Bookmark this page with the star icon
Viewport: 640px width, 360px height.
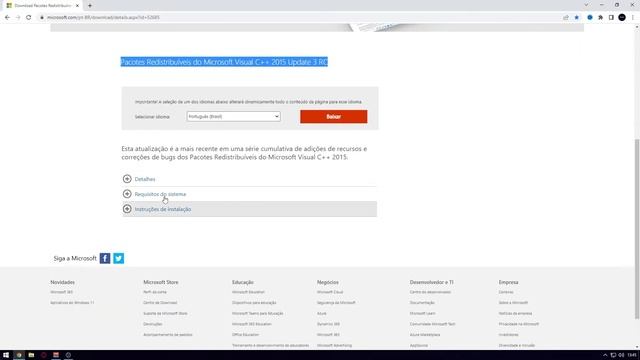click(x=577, y=18)
